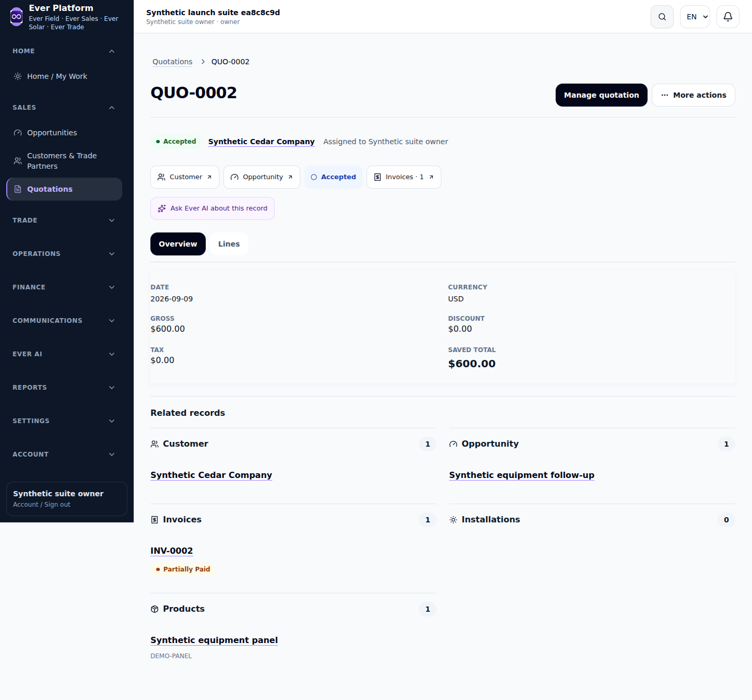
Task: Open Synthetic equipment follow-up opportunity link
Action: [x=522, y=475]
